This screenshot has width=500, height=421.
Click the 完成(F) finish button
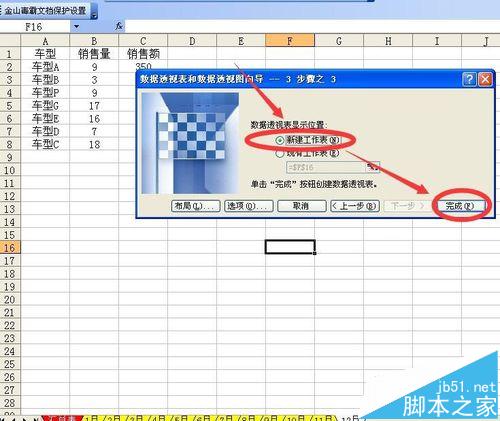point(460,206)
